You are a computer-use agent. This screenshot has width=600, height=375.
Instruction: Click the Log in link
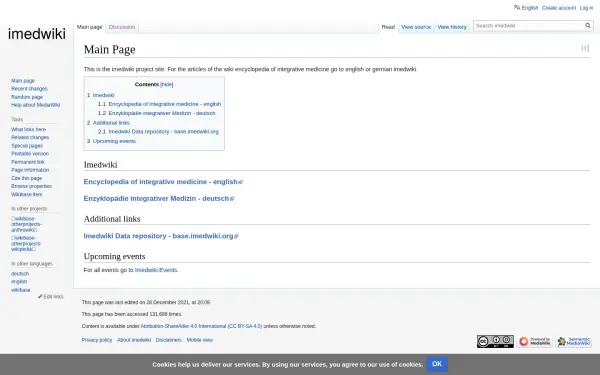tap(586, 8)
